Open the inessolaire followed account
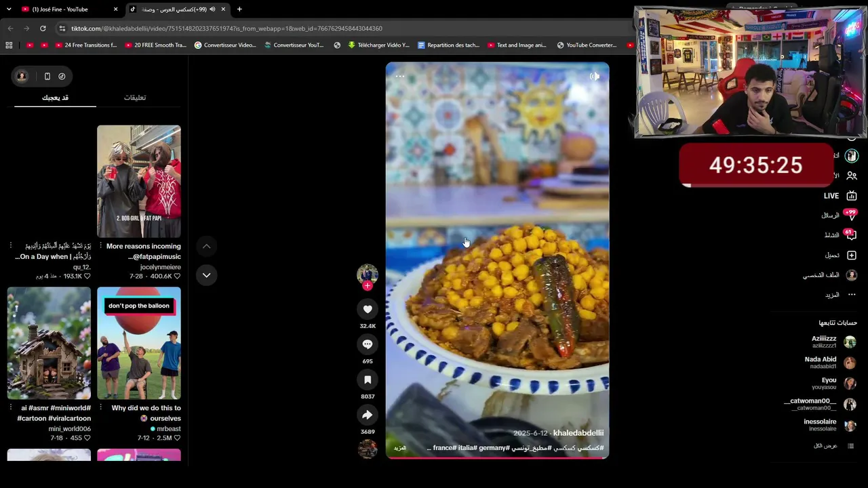 (830, 425)
